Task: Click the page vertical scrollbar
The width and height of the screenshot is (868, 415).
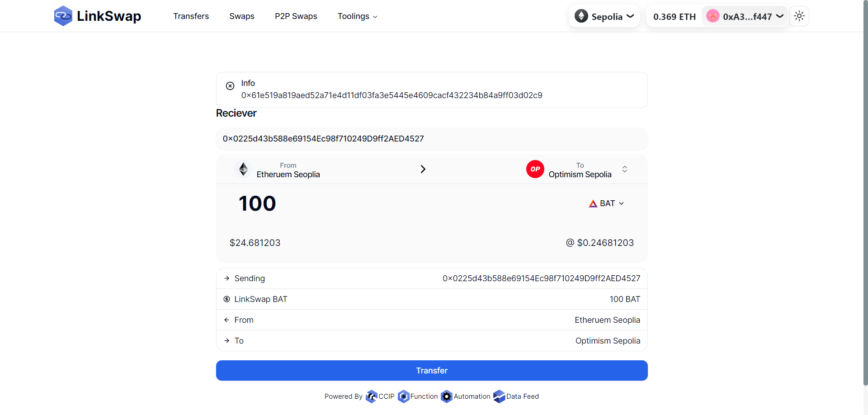Action: point(865,192)
